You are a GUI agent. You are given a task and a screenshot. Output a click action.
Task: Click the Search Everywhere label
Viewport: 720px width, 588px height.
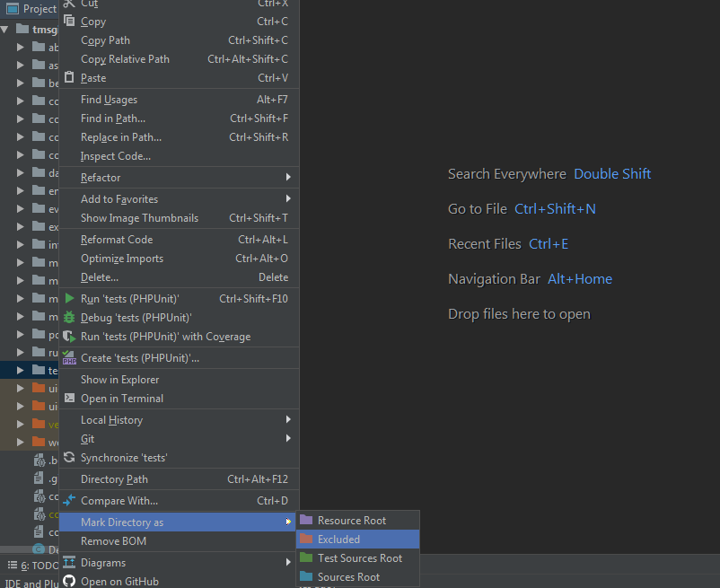click(507, 174)
